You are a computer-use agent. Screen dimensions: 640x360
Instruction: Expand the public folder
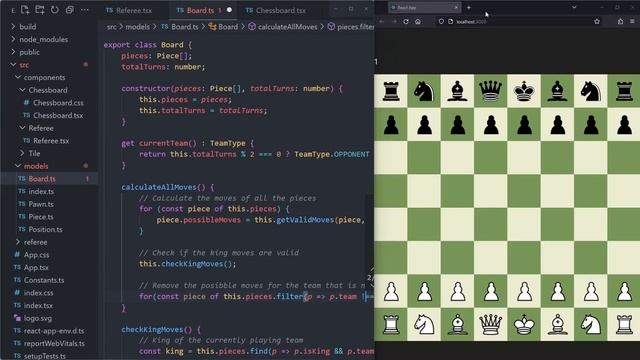coord(29,52)
